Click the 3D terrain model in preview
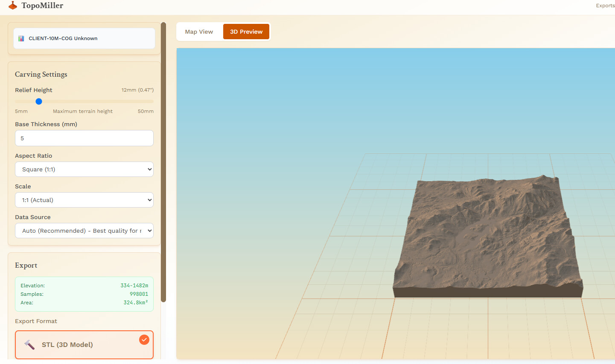 click(487, 234)
